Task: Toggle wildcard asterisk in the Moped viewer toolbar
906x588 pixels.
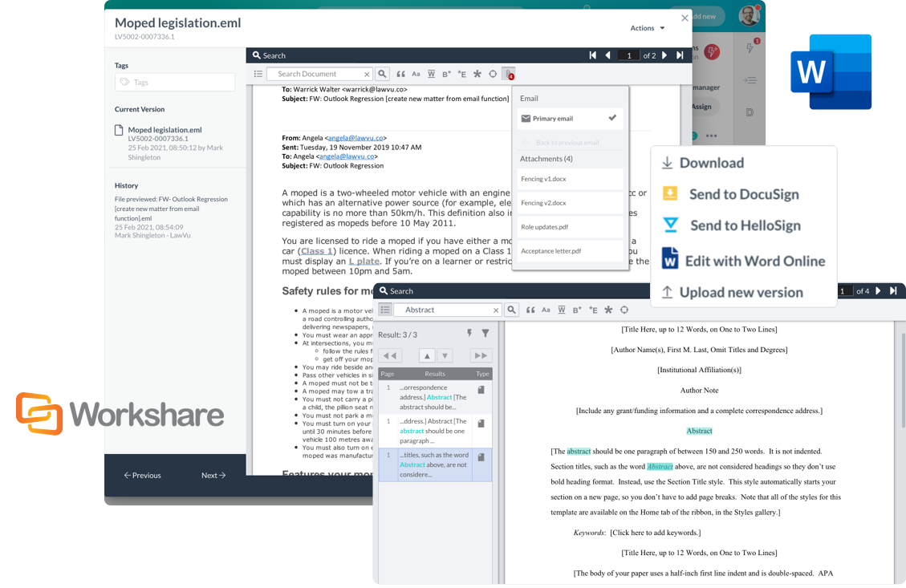Action: [x=477, y=74]
